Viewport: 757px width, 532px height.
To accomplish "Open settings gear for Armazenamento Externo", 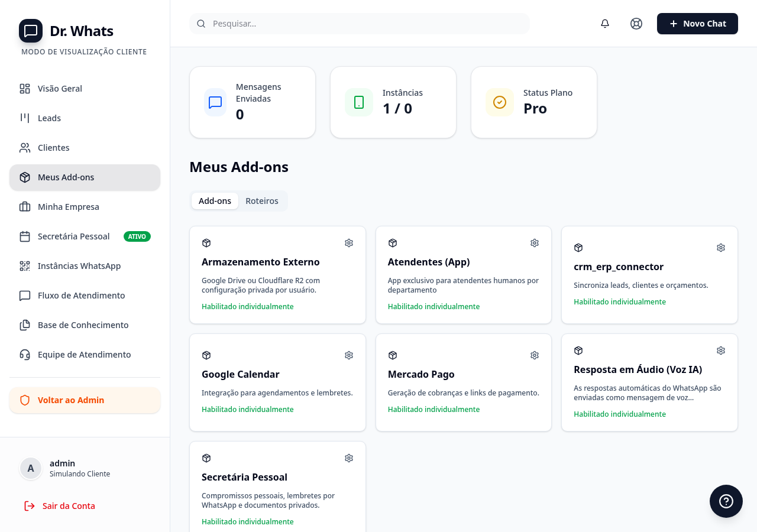I will click(x=349, y=243).
